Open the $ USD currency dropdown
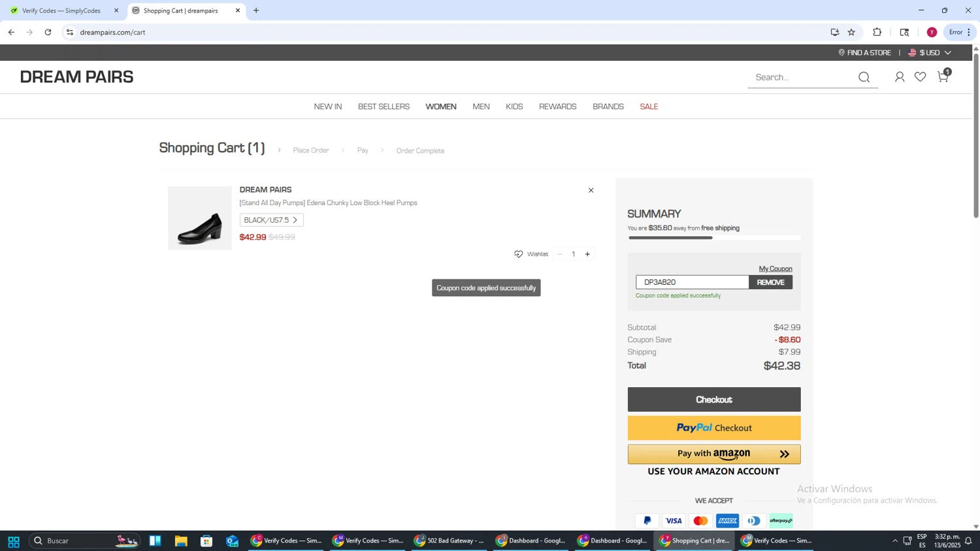 coord(930,53)
